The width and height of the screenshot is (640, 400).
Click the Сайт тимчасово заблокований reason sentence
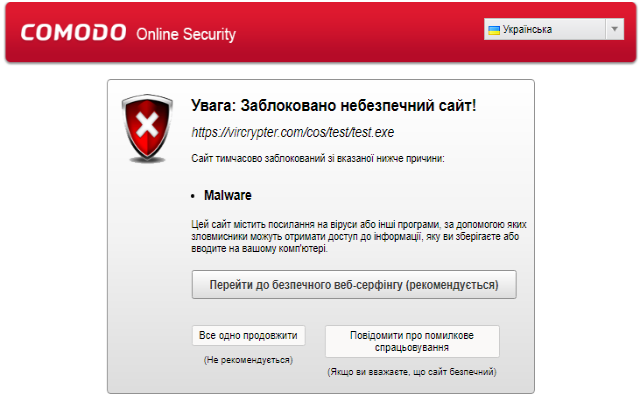coord(318,158)
